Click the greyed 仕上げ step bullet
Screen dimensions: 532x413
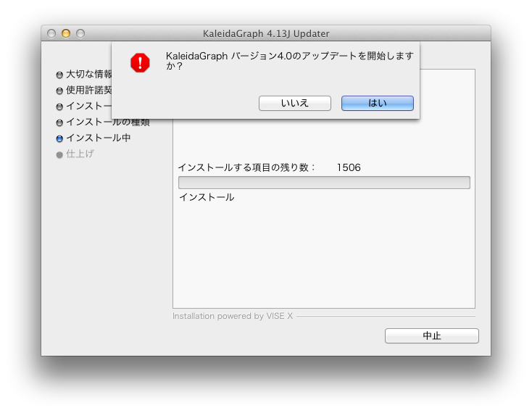59,154
